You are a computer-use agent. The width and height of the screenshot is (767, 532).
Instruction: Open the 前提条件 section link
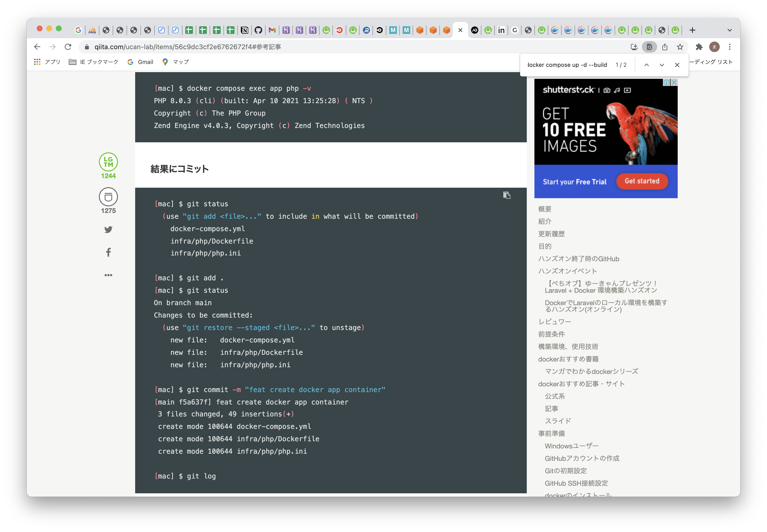[x=552, y=334]
